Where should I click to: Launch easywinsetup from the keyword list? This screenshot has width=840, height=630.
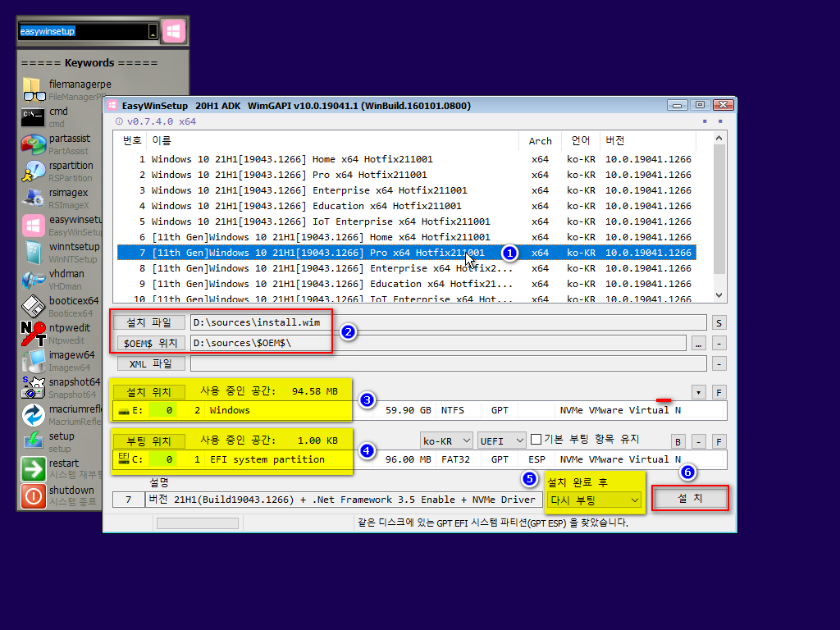point(33,225)
